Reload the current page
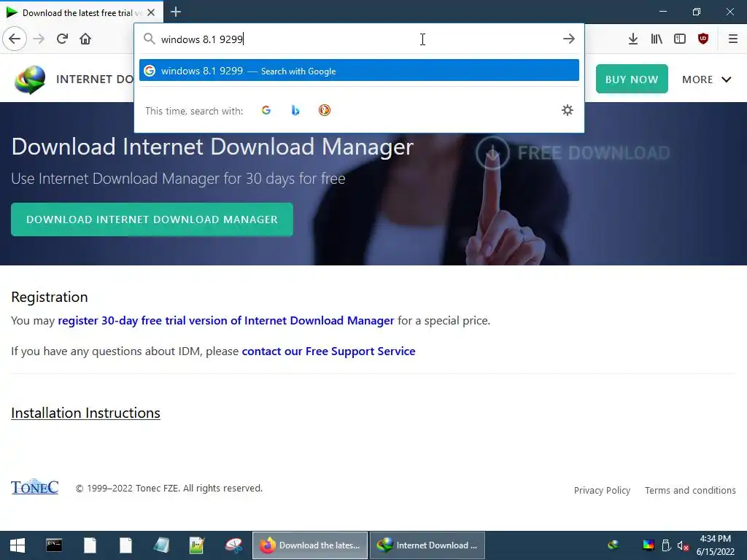Screen dimensions: 747x560 point(62,39)
